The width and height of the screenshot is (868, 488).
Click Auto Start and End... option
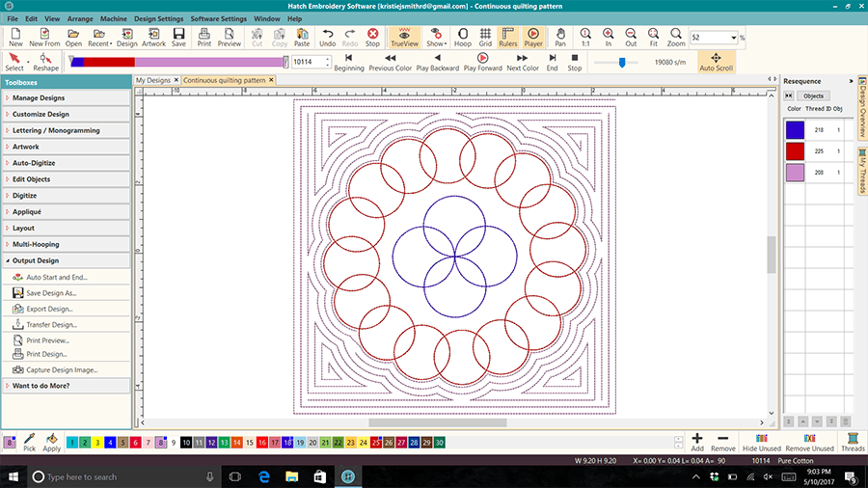coord(56,277)
